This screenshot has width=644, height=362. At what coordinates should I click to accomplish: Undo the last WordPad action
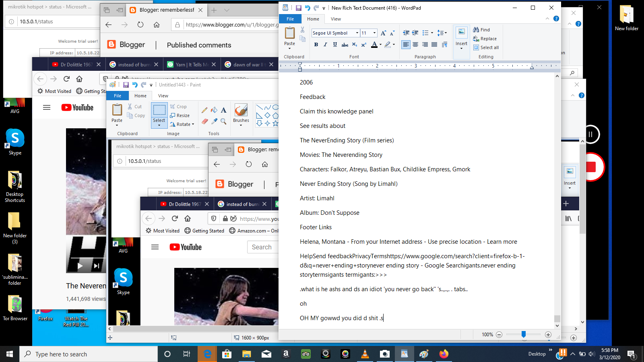pos(308,8)
